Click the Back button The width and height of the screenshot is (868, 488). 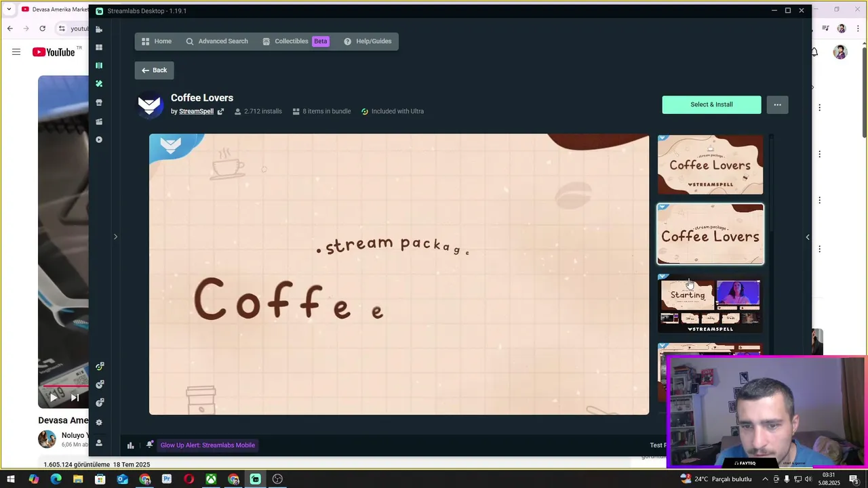[155, 70]
